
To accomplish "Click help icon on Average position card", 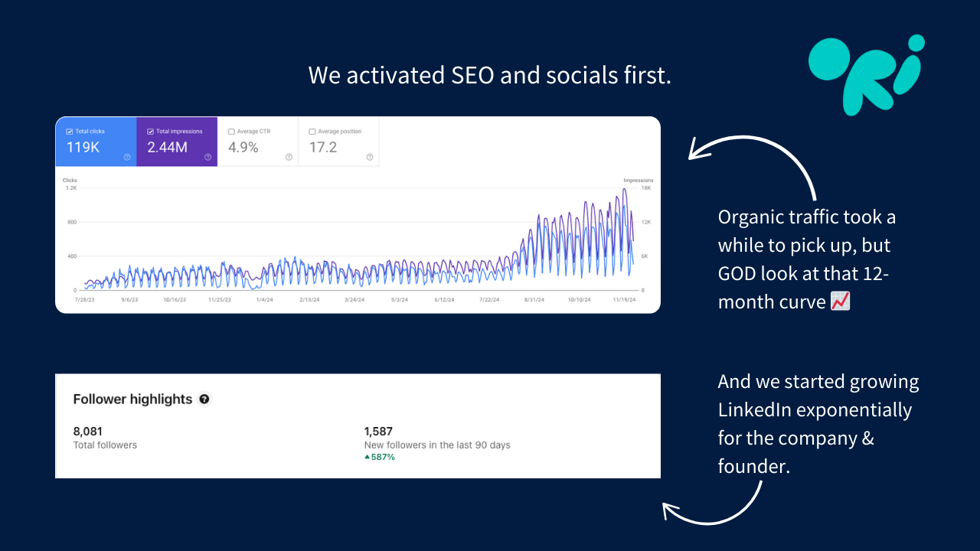I will (x=370, y=157).
